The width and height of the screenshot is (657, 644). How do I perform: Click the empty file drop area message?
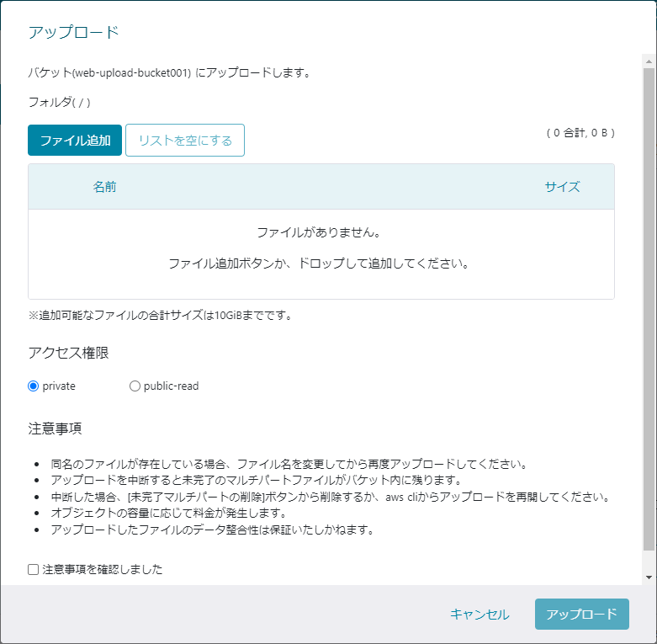tap(321, 247)
